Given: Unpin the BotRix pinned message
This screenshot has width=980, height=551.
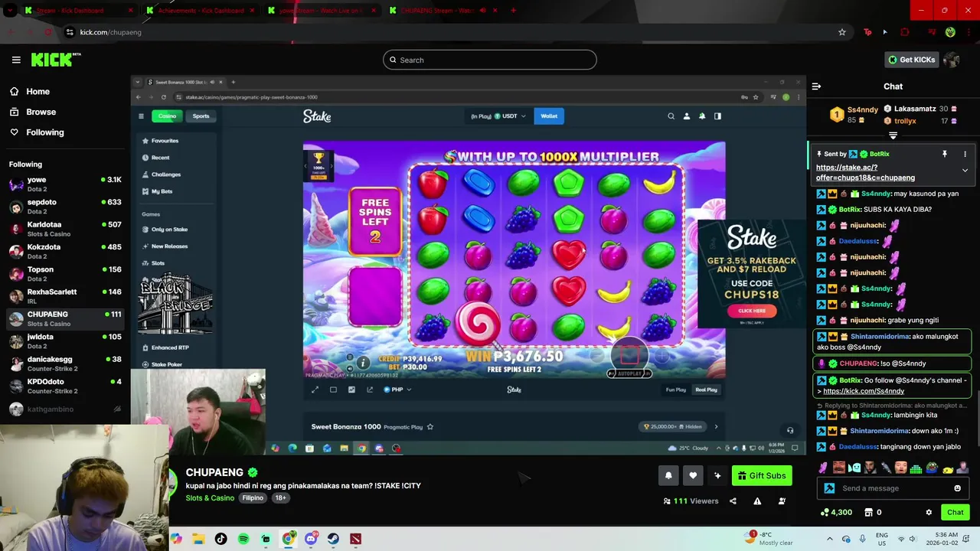Looking at the screenshot, I should (x=945, y=154).
